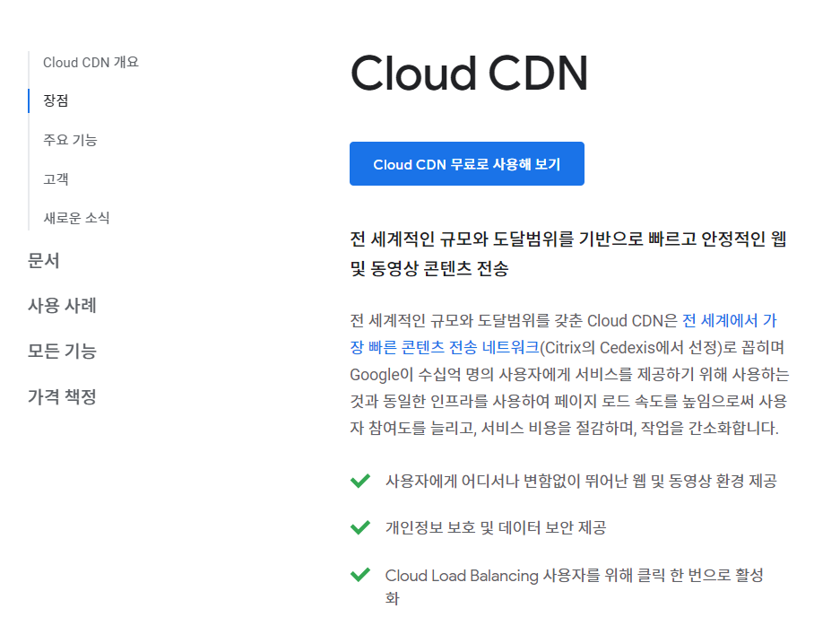The width and height of the screenshot is (840, 617).
Task: Open the Cloud CDN 개요 sidebar link
Action: [91, 63]
